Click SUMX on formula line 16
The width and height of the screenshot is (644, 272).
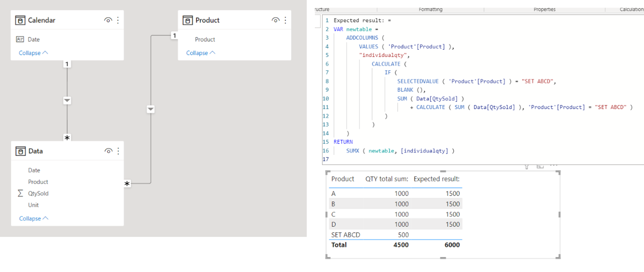[353, 151]
